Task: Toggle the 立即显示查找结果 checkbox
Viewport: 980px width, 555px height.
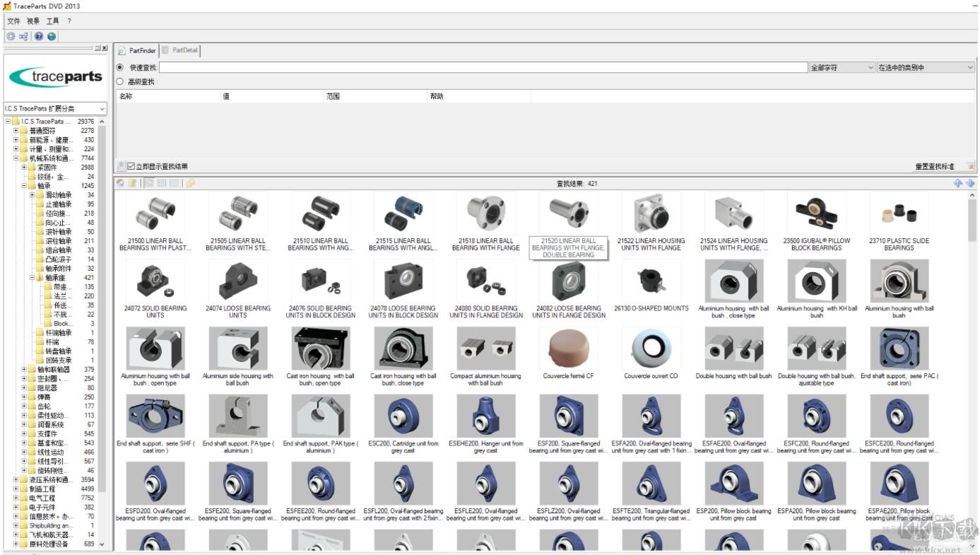Action: pos(131,165)
